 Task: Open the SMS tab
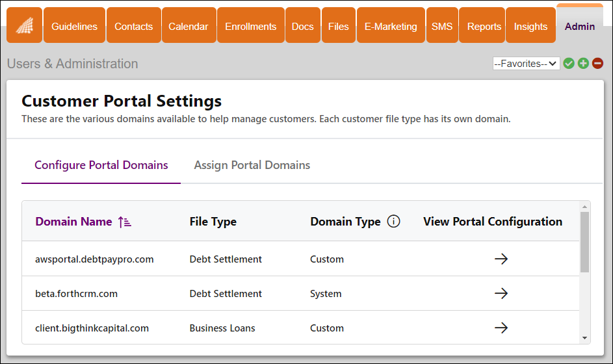click(x=442, y=25)
